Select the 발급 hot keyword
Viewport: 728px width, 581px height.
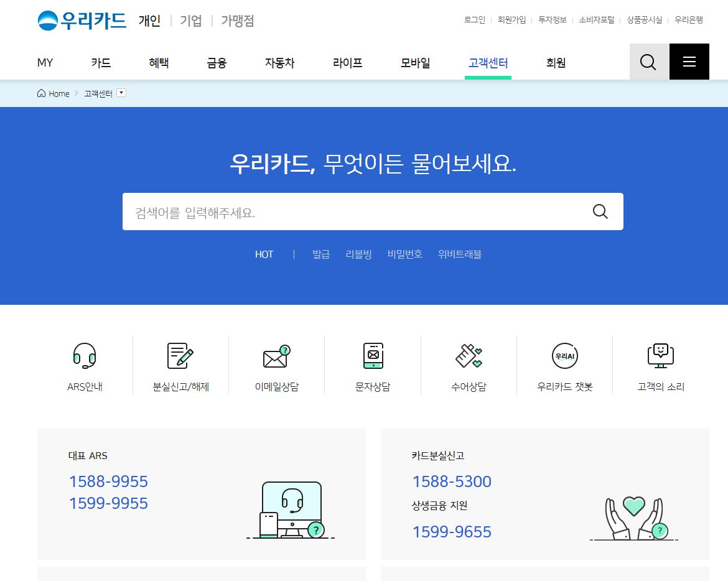tap(321, 254)
